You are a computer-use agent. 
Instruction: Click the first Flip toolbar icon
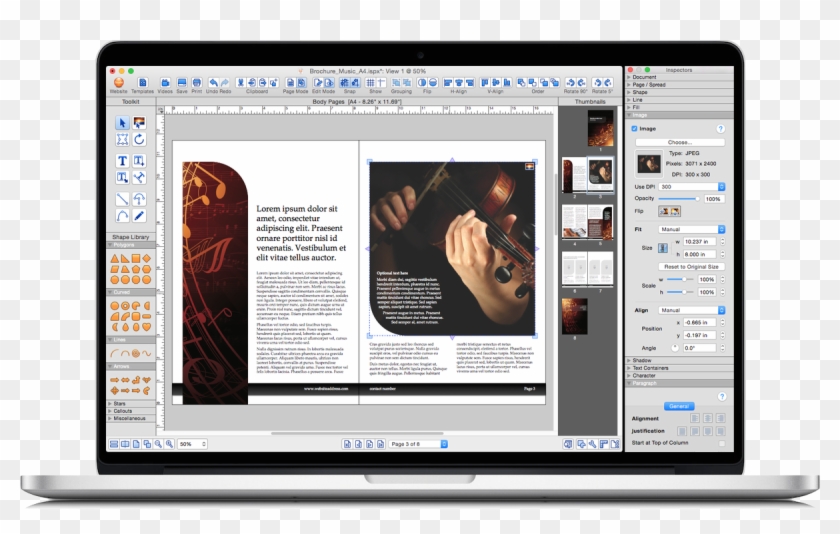click(x=422, y=82)
